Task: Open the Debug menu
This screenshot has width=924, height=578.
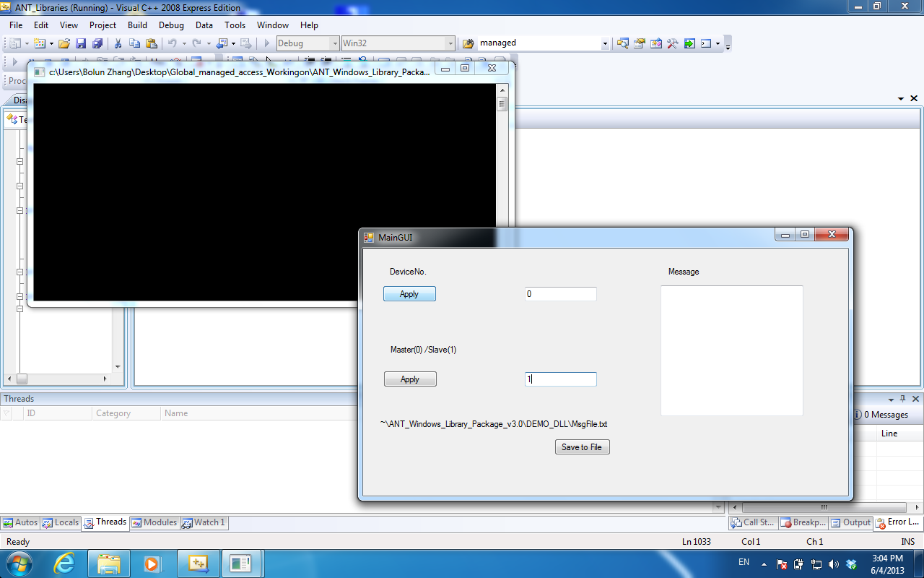Action: pyautogui.click(x=171, y=25)
